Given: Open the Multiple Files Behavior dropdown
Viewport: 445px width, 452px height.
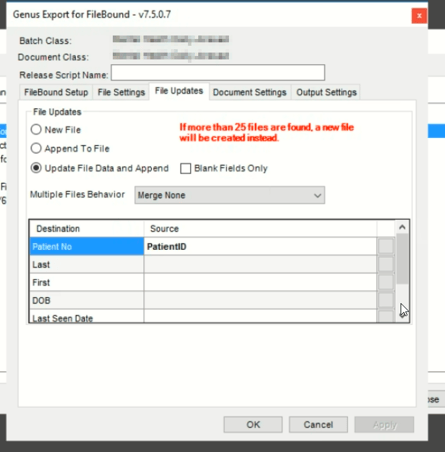Looking at the screenshot, I should coord(230,195).
